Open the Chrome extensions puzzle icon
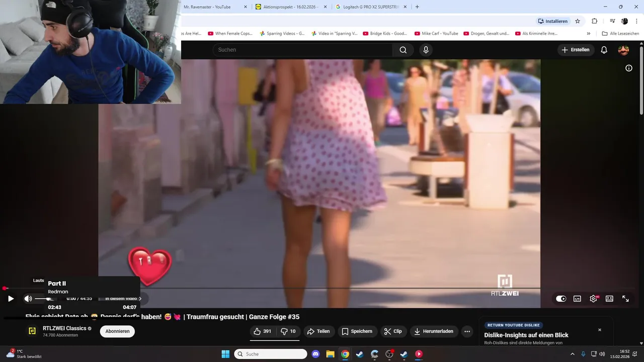644x362 pixels. point(595,21)
